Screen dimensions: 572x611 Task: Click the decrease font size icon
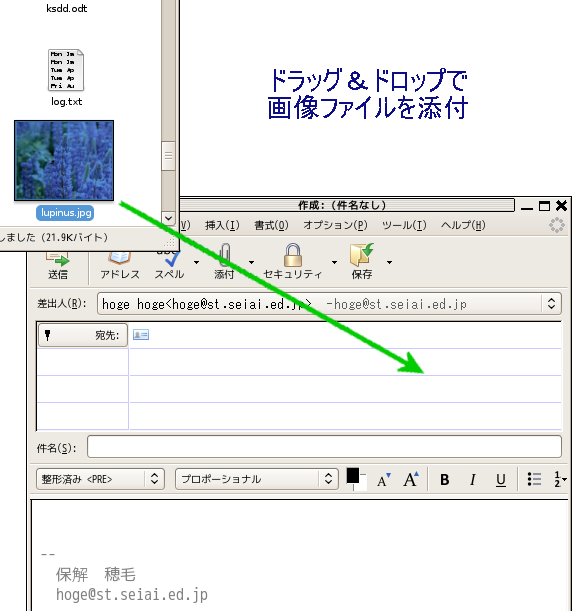click(384, 480)
